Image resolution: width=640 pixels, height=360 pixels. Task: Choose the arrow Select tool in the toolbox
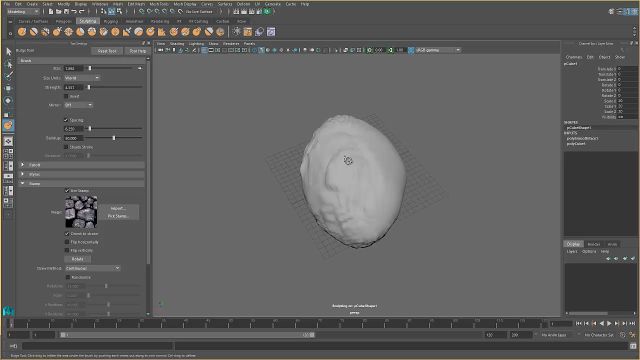click(x=8, y=51)
